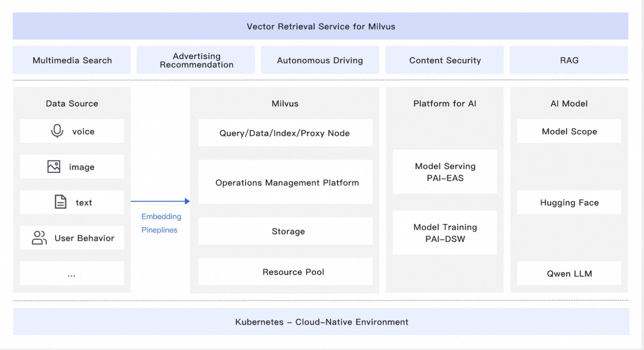Click the Query/Data/Index/Proxy Node box

tap(285, 133)
